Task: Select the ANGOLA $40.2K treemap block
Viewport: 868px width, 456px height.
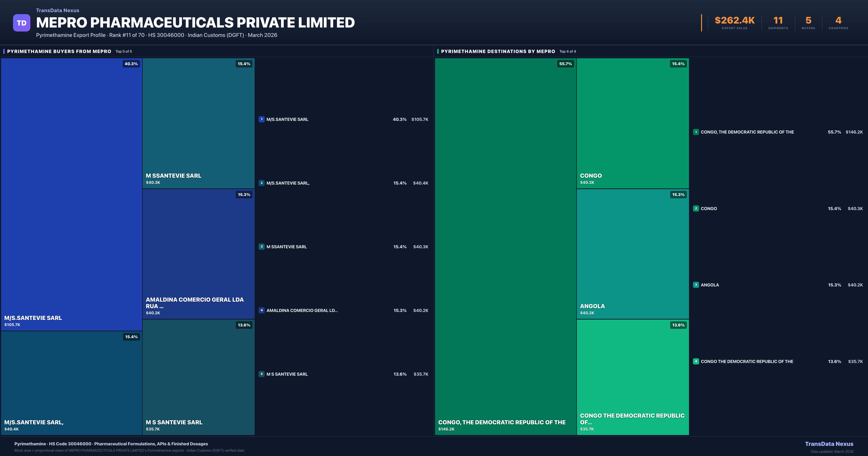Action: tap(633, 254)
